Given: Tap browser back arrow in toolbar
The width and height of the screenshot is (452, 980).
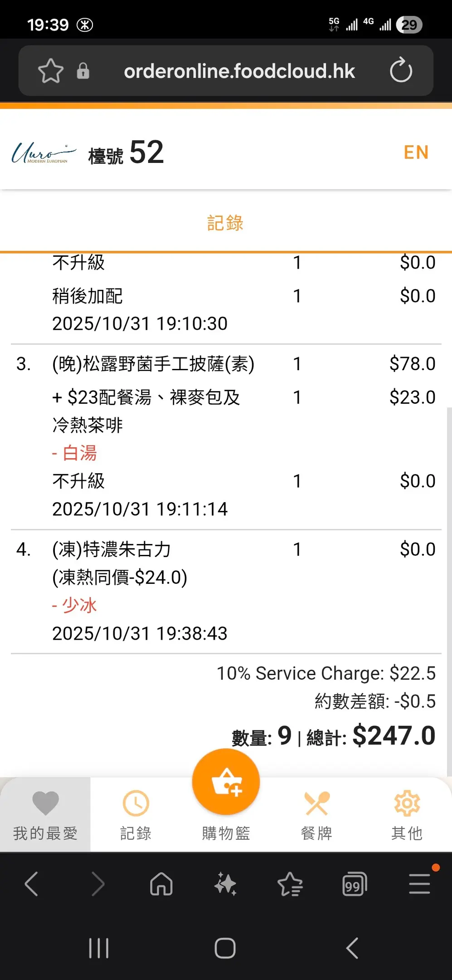Looking at the screenshot, I should pos(32,884).
